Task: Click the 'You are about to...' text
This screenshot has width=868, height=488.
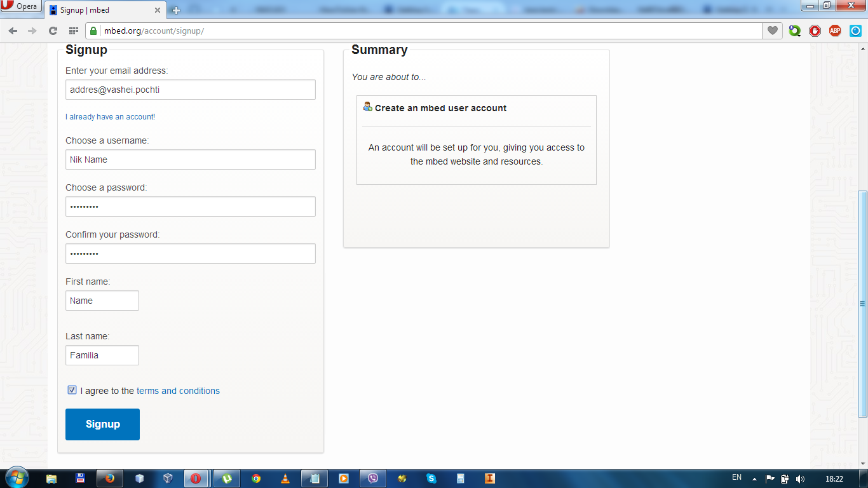Action: 389,77
